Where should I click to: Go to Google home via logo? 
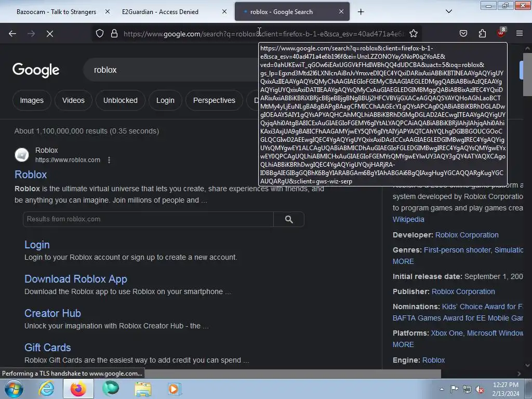[x=36, y=70]
